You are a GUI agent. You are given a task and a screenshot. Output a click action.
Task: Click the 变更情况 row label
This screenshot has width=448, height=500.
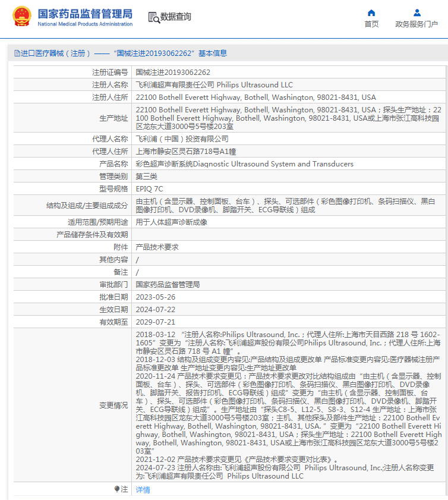(x=113, y=405)
